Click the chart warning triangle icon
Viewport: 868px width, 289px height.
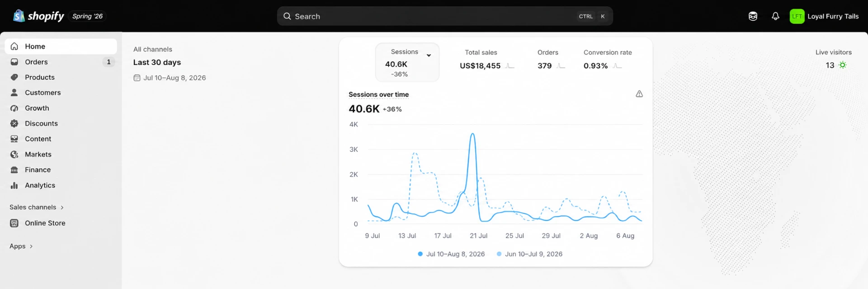[639, 94]
